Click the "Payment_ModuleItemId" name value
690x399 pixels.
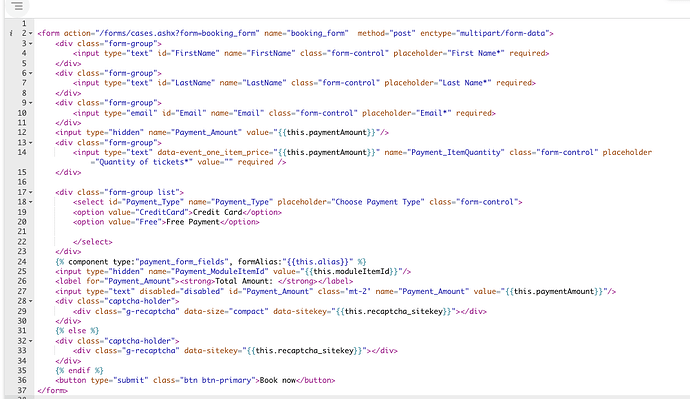pos(220,272)
